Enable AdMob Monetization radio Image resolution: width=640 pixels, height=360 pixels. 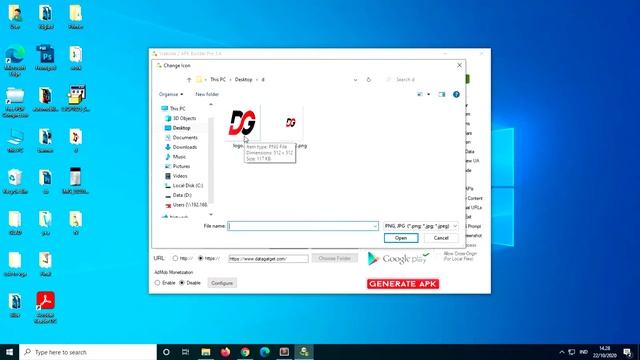click(157, 282)
